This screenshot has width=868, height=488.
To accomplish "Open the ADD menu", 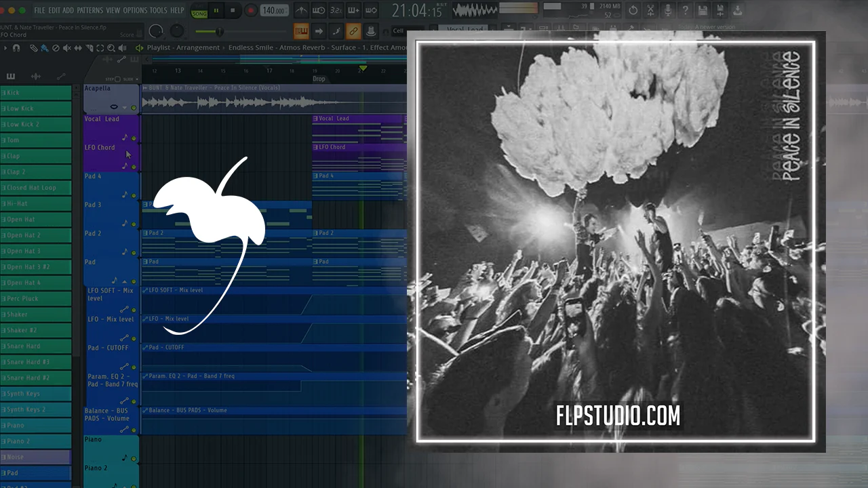I will pos(68,10).
